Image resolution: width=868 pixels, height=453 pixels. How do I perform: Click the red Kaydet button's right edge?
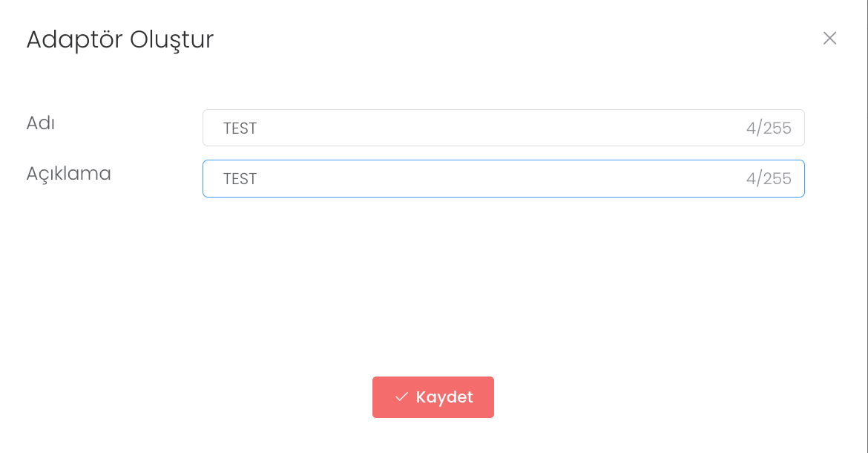487,397
